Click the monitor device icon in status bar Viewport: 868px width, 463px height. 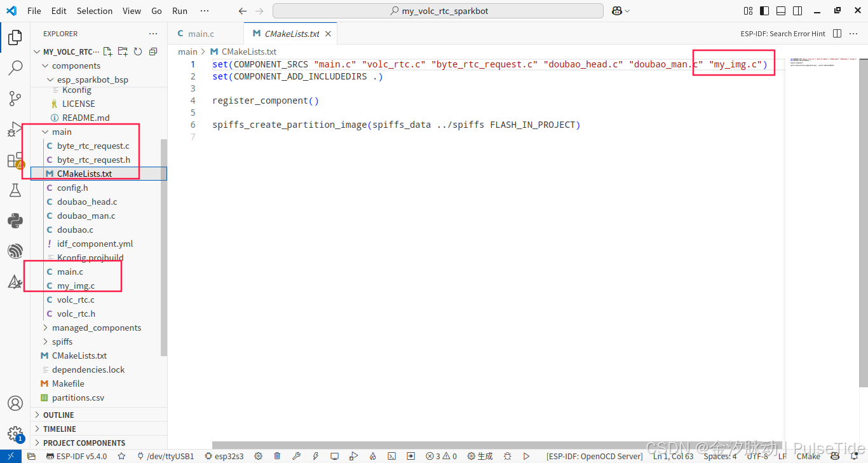(x=334, y=456)
